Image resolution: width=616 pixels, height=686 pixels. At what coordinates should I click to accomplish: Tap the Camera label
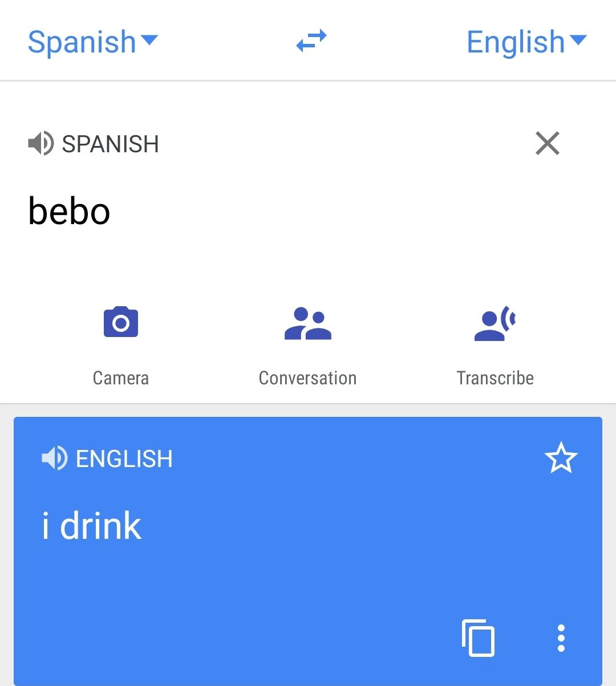pyautogui.click(x=121, y=378)
